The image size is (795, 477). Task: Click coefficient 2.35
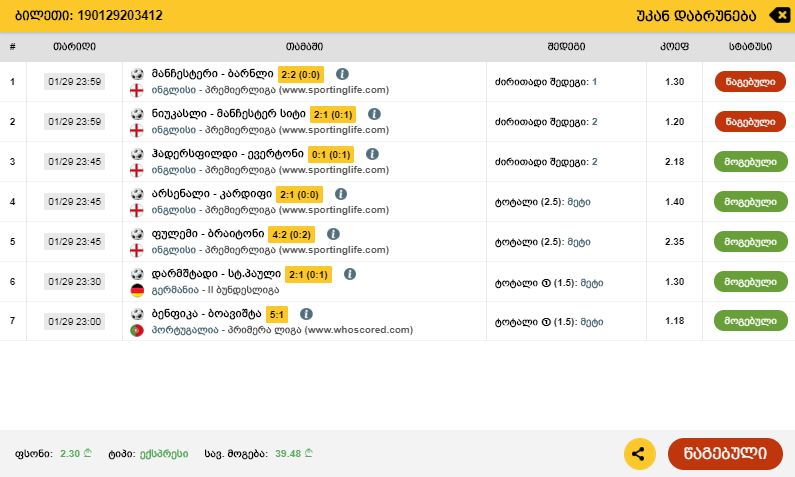tap(674, 242)
